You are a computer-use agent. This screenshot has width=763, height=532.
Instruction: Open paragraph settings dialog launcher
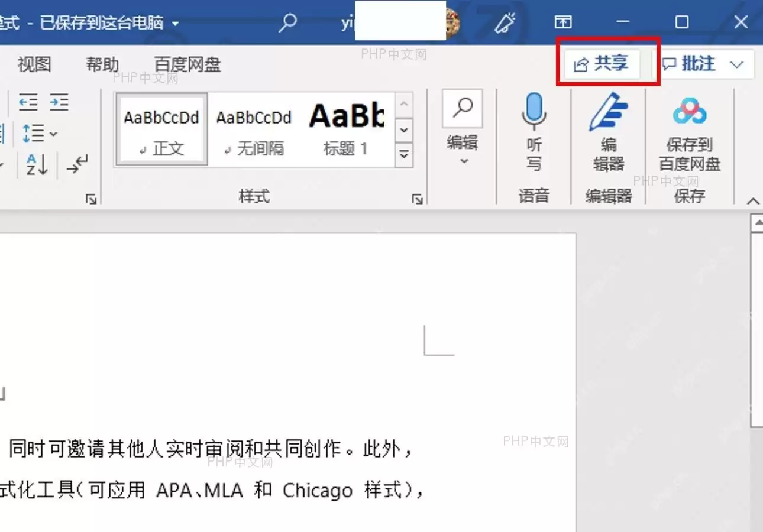pyautogui.click(x=91, y=200)
